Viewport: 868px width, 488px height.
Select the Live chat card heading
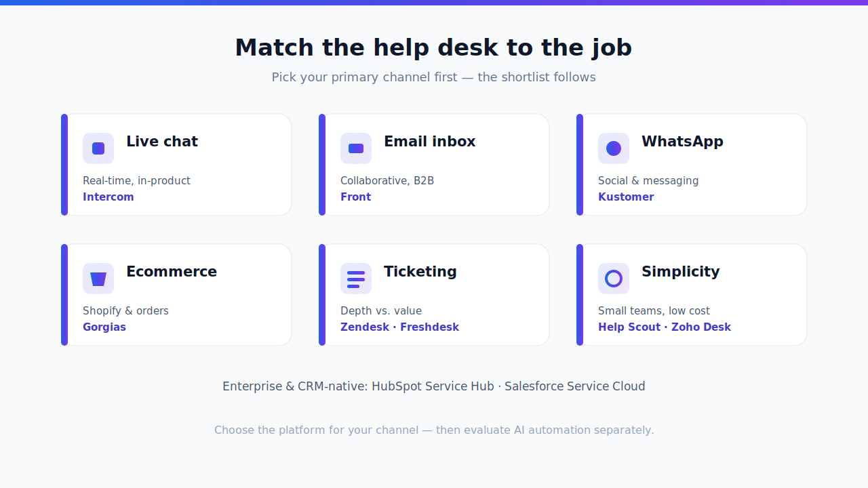tap(162, 142)
